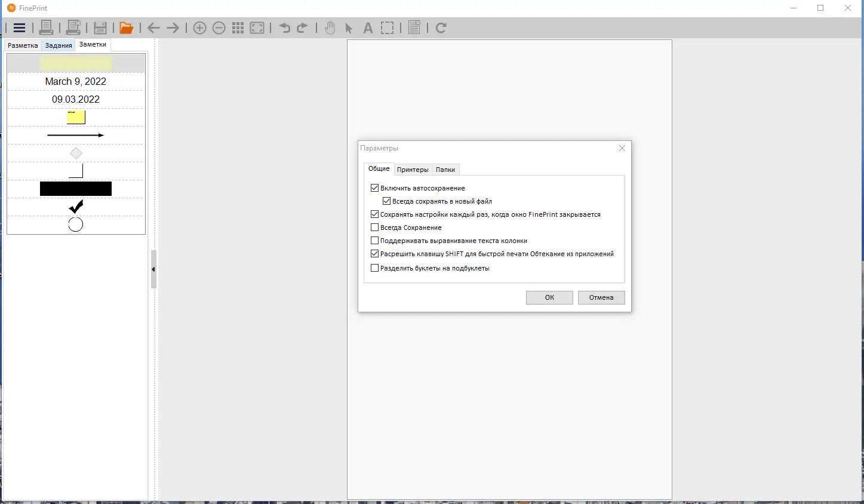Select the yellow sticky note stamp

coord(76,117)
